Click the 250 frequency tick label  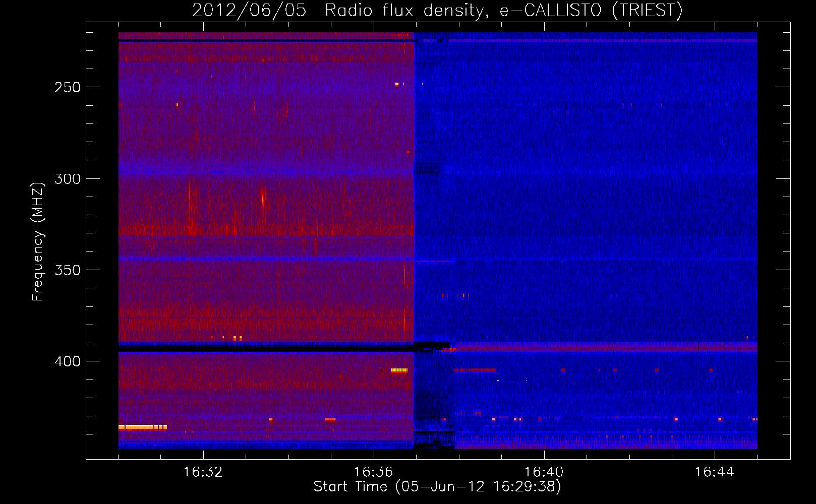[x=68, y=87]
